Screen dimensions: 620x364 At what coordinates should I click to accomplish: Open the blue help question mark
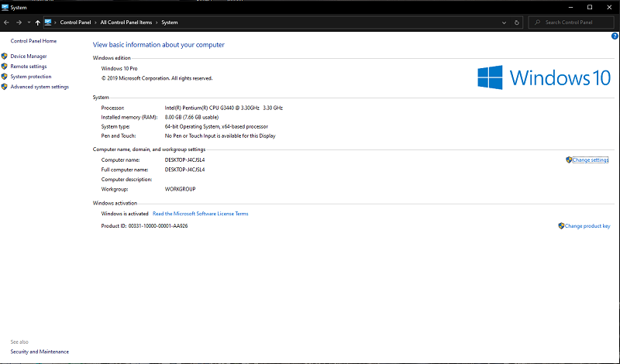[615, 36]
